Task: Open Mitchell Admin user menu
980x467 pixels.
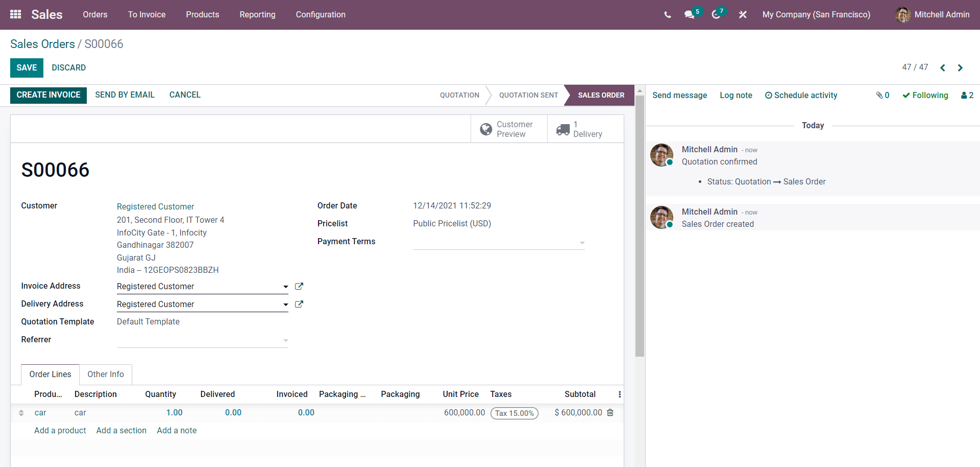Action: 932,15
